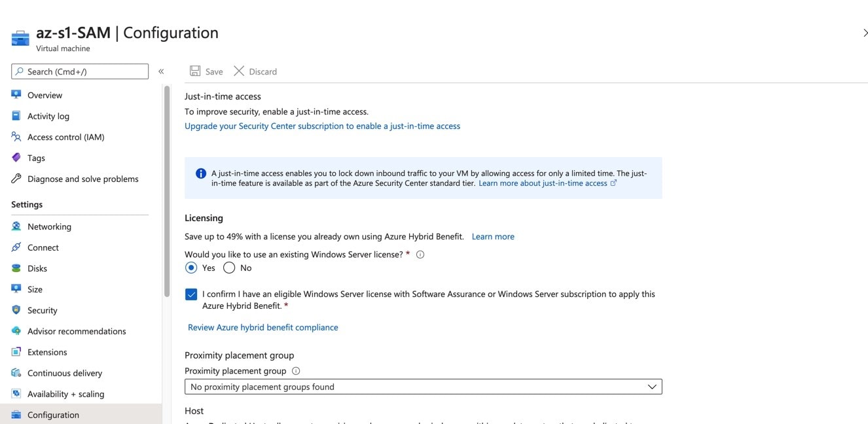Select the No radio button for Windows Server license
Viewport: 868px width, 424px height.
pyautogui.click(x=228, y=268)
